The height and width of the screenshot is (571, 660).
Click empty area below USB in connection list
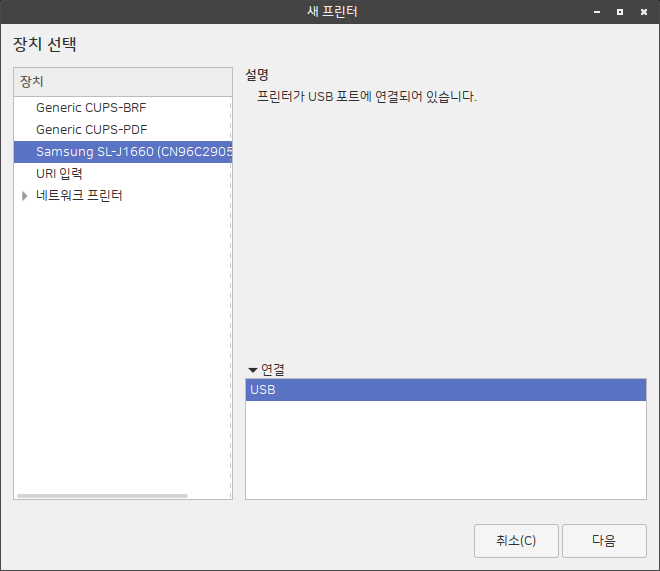click(x=445, y=450)
